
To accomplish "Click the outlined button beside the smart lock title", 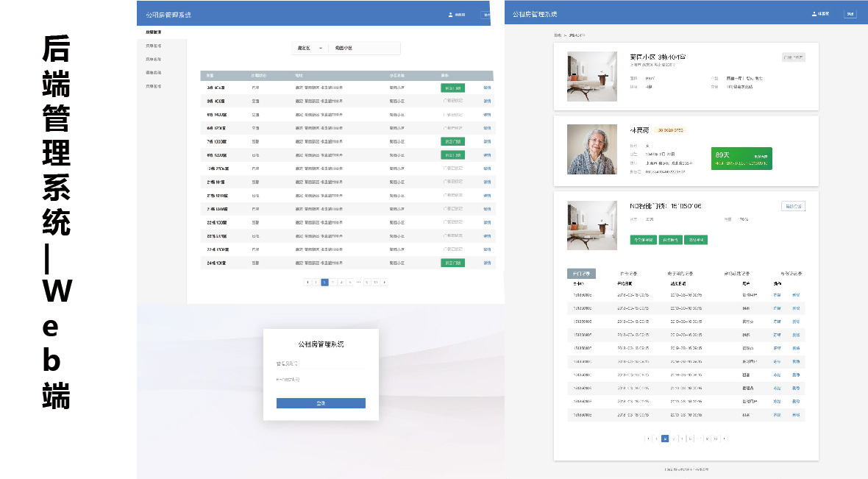I will [x=793, y=206].
